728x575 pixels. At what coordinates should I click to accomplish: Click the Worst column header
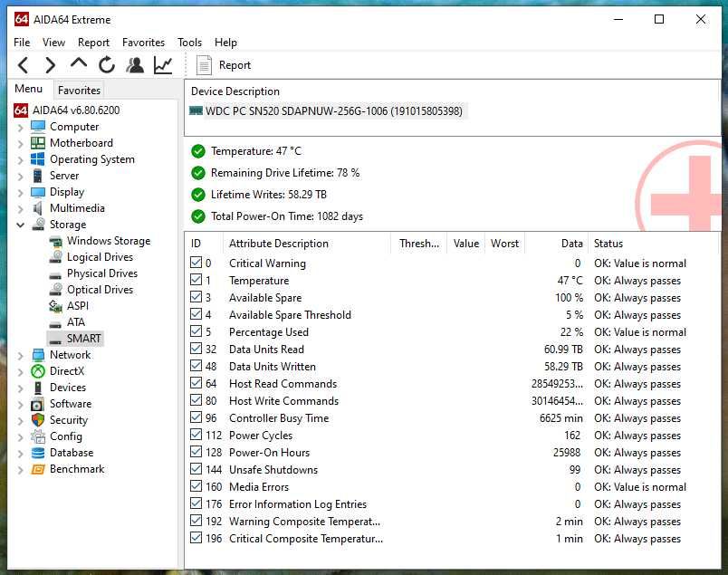click(504, 244)
